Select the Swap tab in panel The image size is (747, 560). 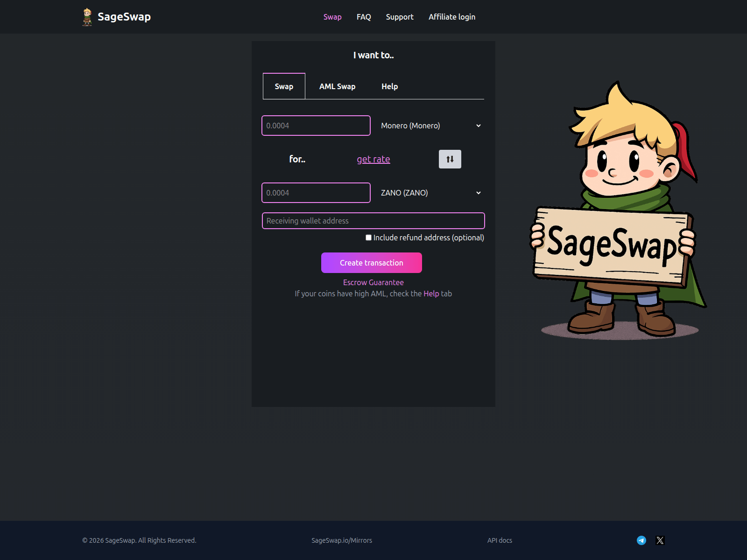(x=284, y=86)
